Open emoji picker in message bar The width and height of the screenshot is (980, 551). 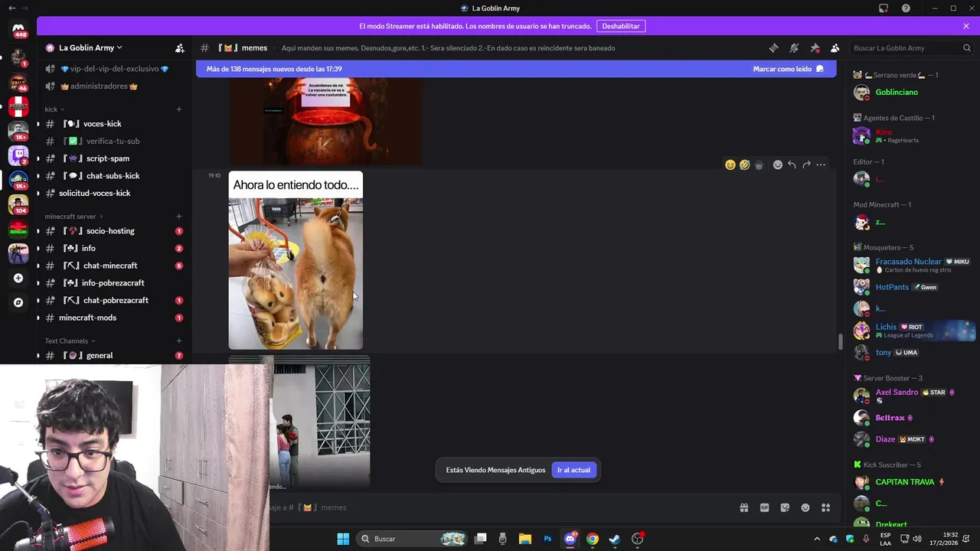coord(805,507)
